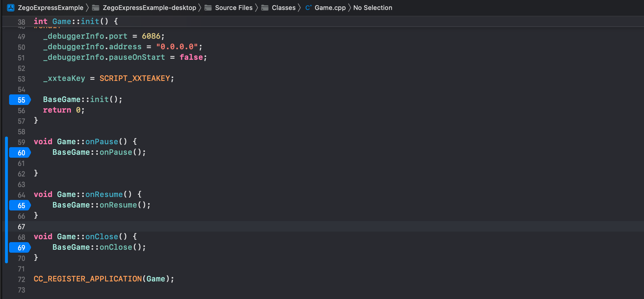644x299 pixels.
Task: Click the C++ file icon before Game.cpp
Action: [308, 8]
